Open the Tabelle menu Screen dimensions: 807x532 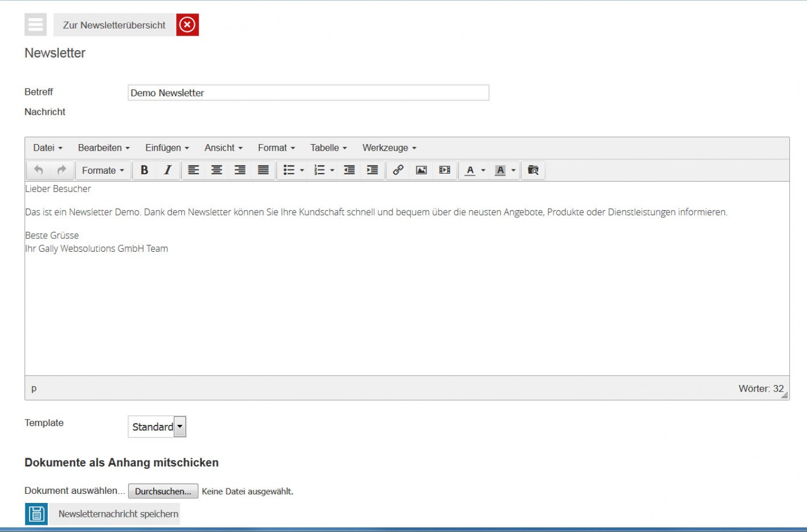(328, 148)
